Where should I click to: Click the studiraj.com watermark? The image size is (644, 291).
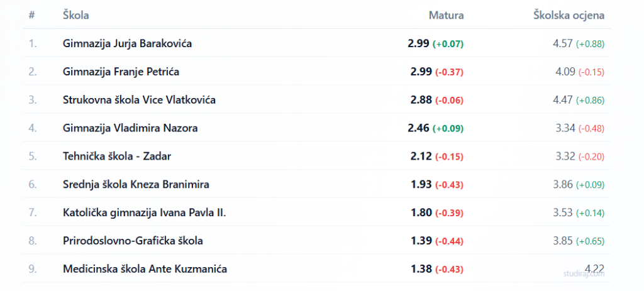point(583,274)
